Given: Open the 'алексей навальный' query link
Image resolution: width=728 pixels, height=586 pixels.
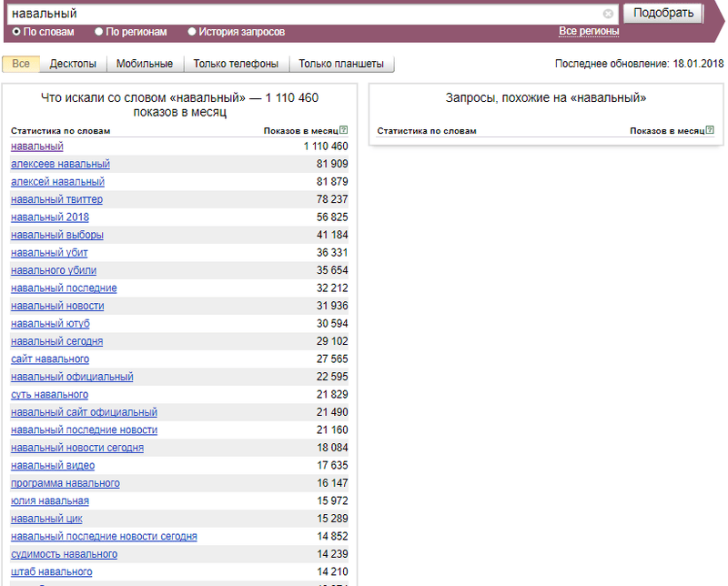Looking at the screenshot, I should coord(57,182).
